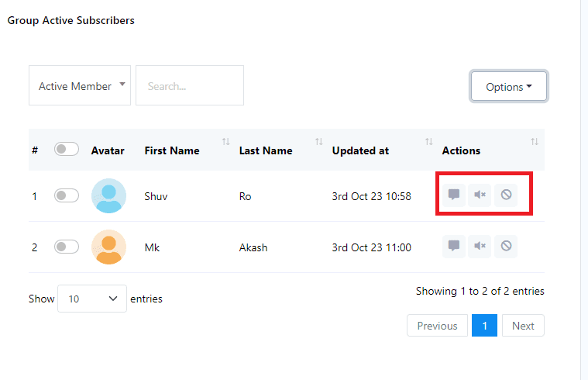Click Mk's orange avatar image

108,247
